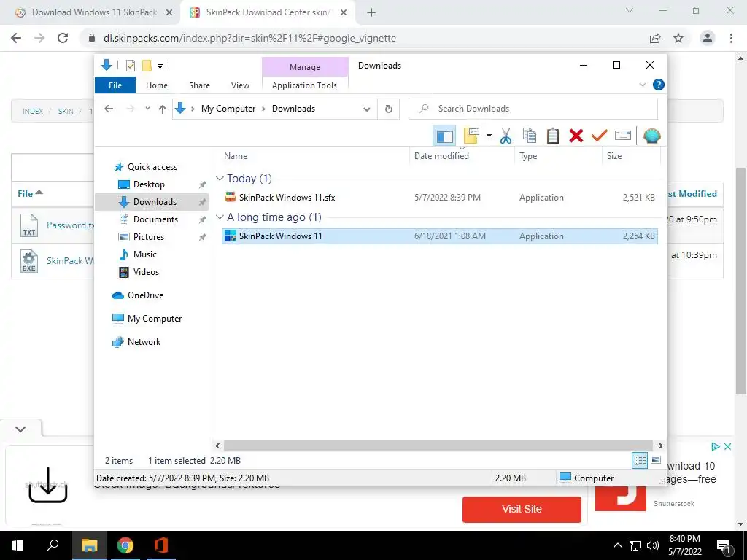Click the new folder options icon
Viewport: 747px width, 560px height.
tap(471, 136)
